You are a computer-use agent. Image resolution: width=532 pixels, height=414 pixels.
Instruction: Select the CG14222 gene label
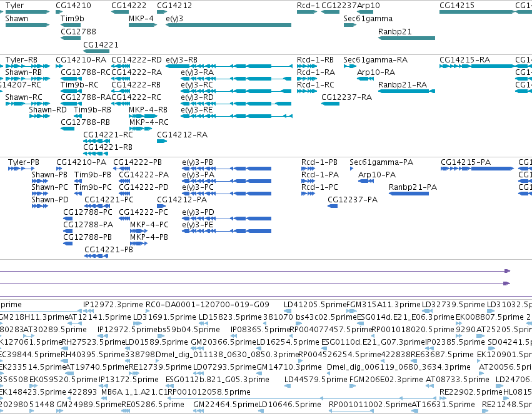(x=129, y=6)
